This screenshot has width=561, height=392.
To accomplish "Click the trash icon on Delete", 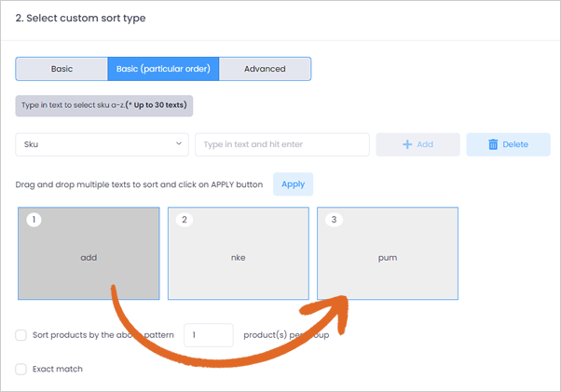I will click(x=493, y=144).
